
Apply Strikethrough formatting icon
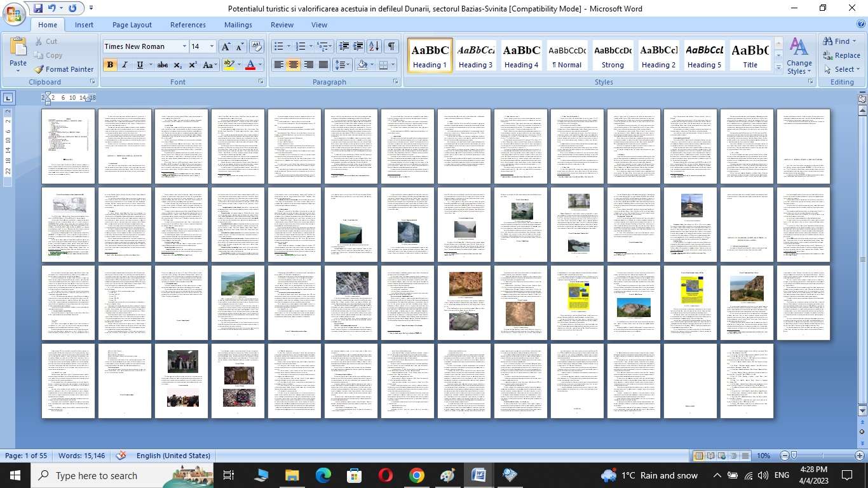pos(163,65)
